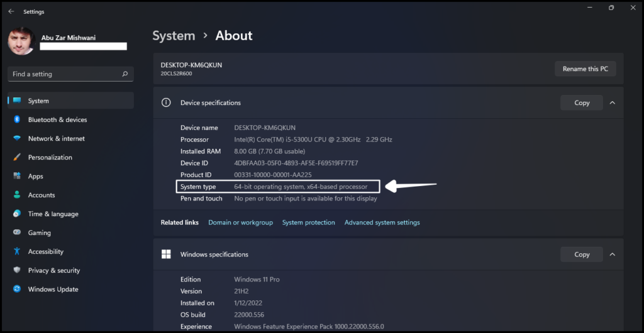Click the OS build value 22000.556
This screenshot has height=333, width=644.
[x=249, y=315]
